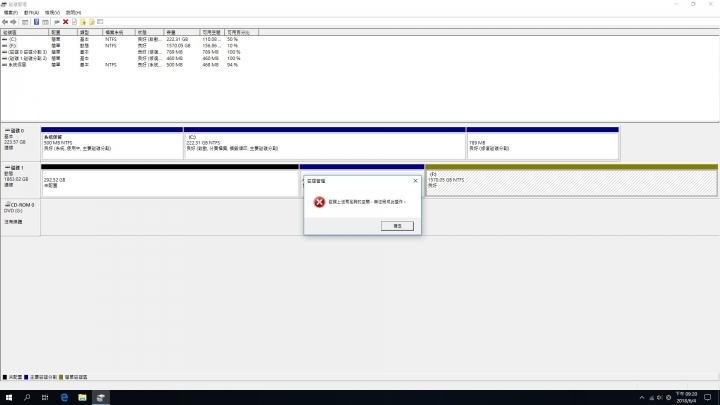Click the OK button in the error dialog

pyautogui.click(x=397, y=226)
